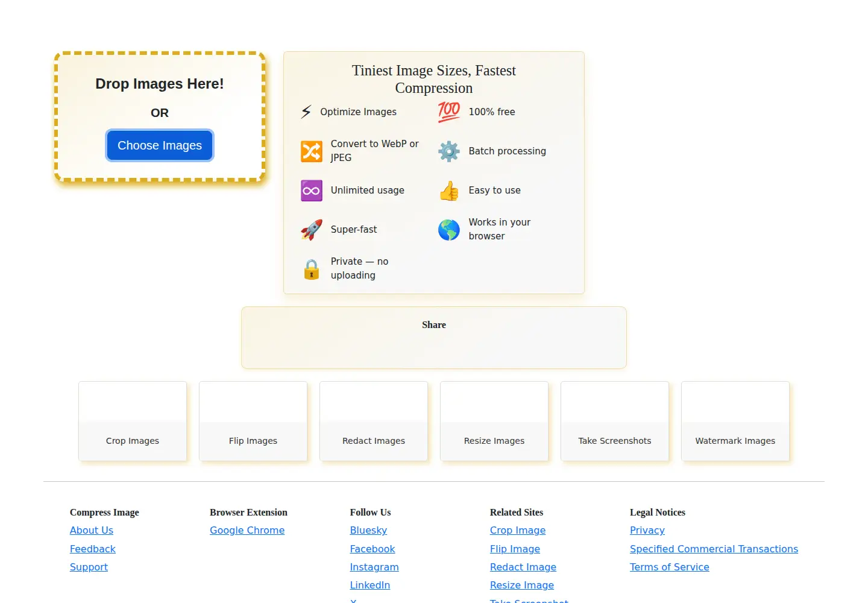
Task: Open the About Us link
Action: 92,530
